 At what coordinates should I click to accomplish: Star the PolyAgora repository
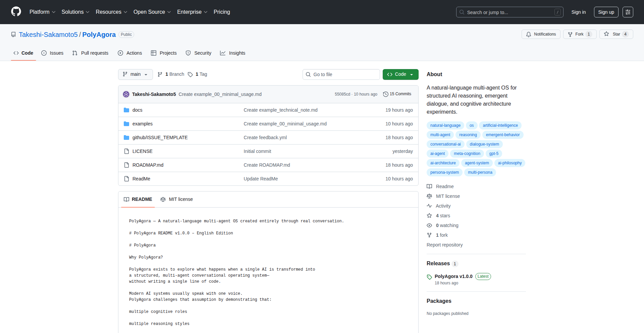(612, 34)
